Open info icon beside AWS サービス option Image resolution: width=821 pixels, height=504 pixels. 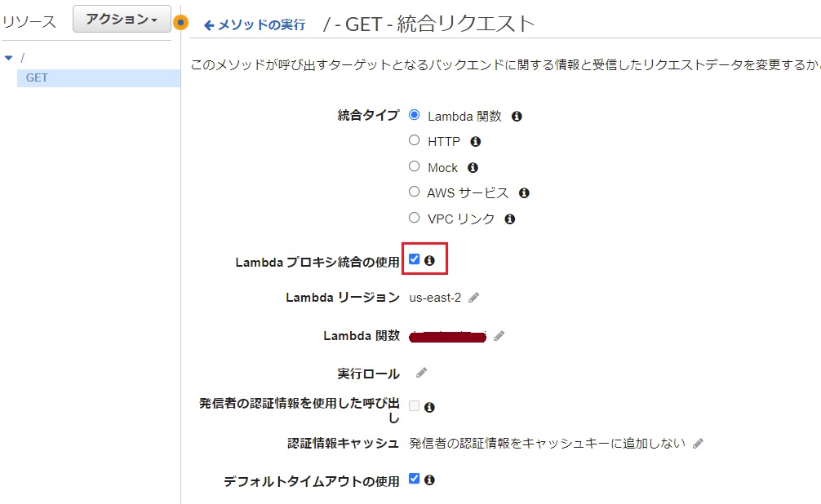tap(524, 192)
